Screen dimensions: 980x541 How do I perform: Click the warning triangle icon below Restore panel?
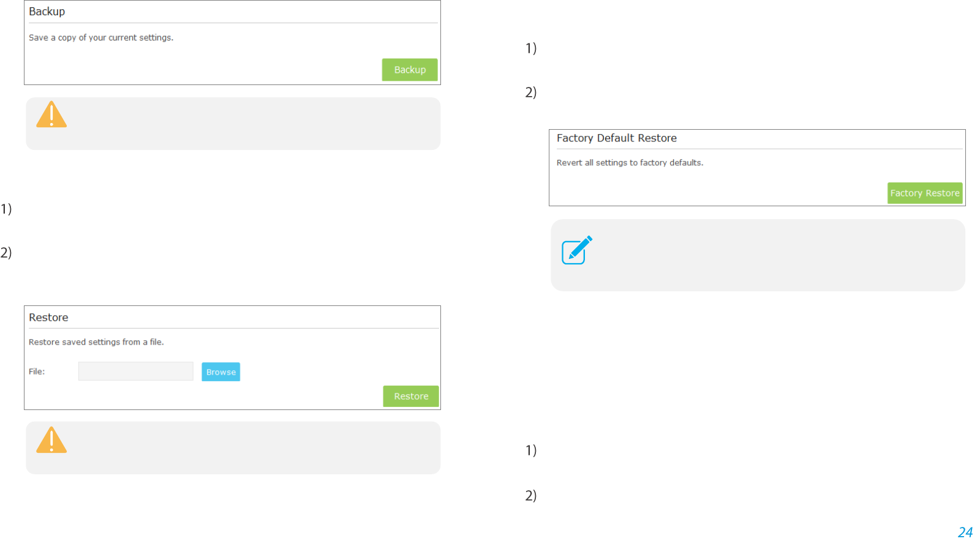(x=51, y=440)
